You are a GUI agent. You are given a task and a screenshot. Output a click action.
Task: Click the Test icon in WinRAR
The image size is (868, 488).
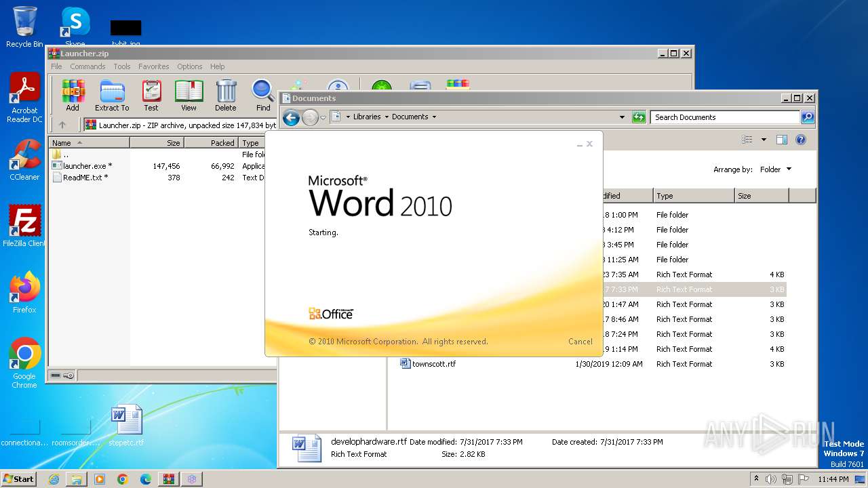pyautogui.click(x=151, y=95)
